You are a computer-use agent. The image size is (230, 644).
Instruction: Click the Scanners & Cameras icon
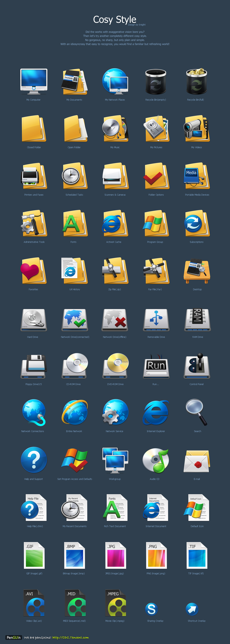(x=115, y=176)
